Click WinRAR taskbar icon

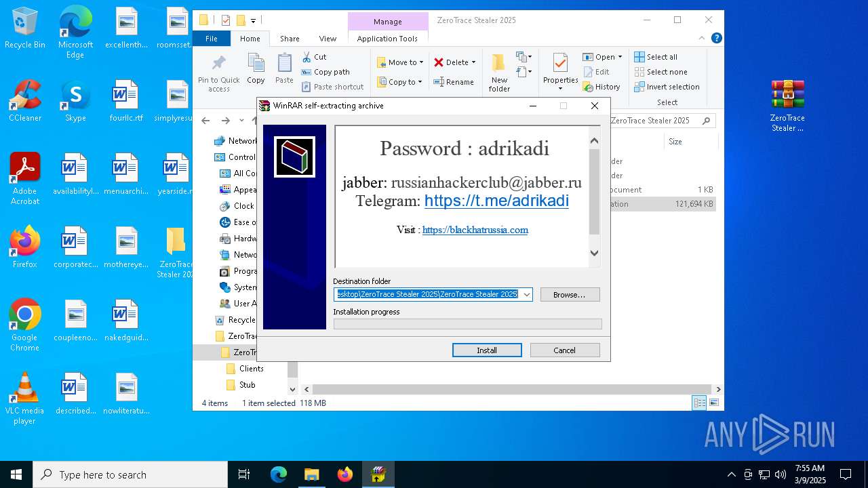tap(378, 474)
